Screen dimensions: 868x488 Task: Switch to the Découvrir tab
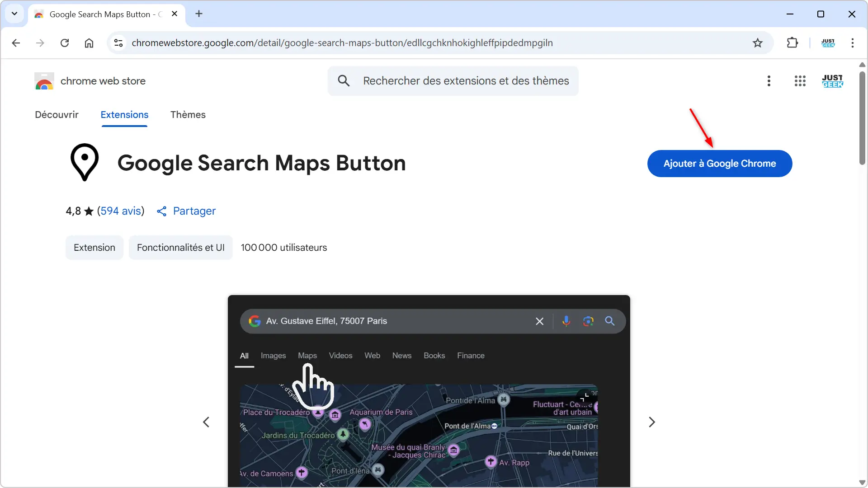tap(57, 115)
